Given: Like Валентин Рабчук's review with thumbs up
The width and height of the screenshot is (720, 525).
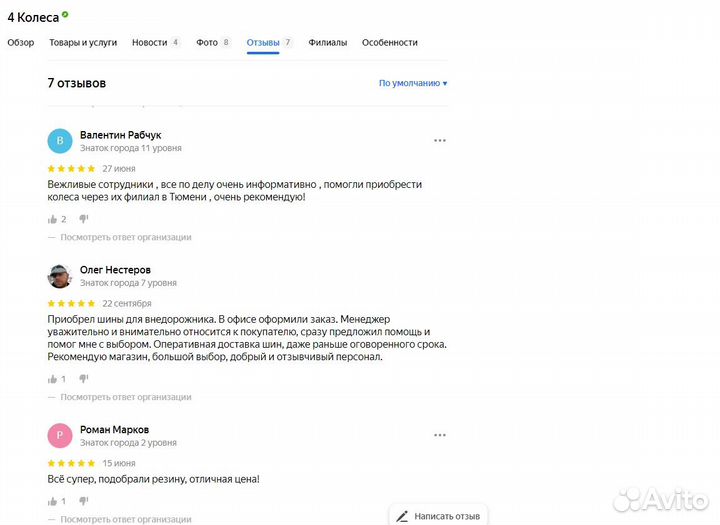Looking at the screenshot, I should click(53, 219).
